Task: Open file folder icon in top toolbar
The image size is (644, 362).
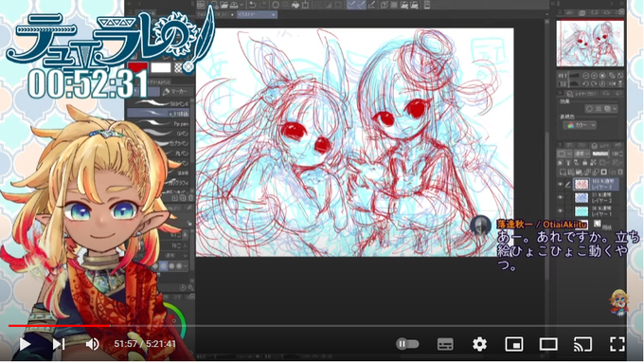Action: point(224,5)
